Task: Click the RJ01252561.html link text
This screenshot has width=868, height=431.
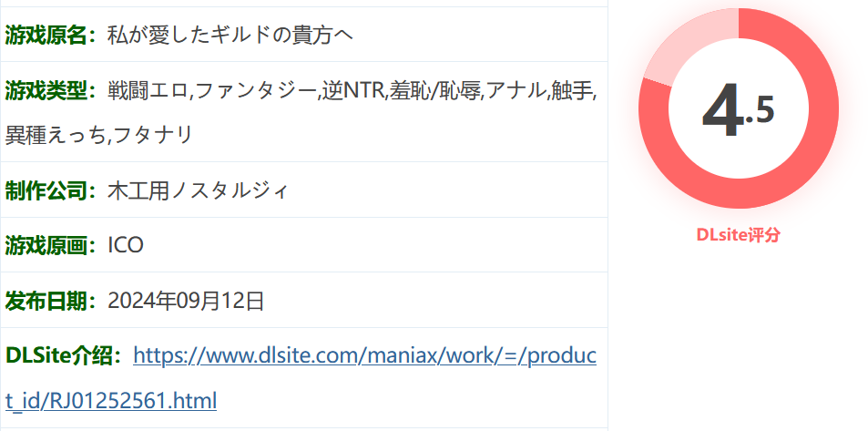Action: point(133,401)
